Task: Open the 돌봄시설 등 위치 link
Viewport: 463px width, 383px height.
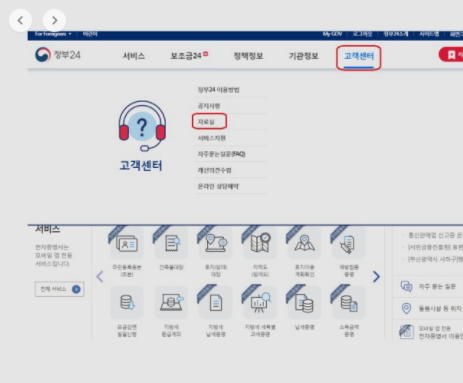Action: (440, 309)
